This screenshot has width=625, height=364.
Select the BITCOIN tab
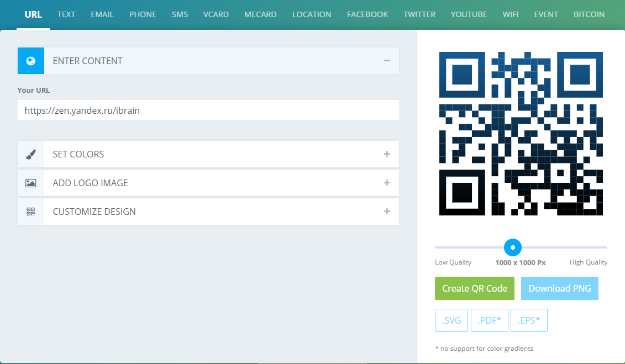pyautogui.click(x=589, y=14)
